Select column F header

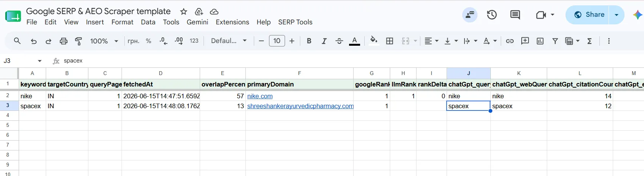[300, 73]
